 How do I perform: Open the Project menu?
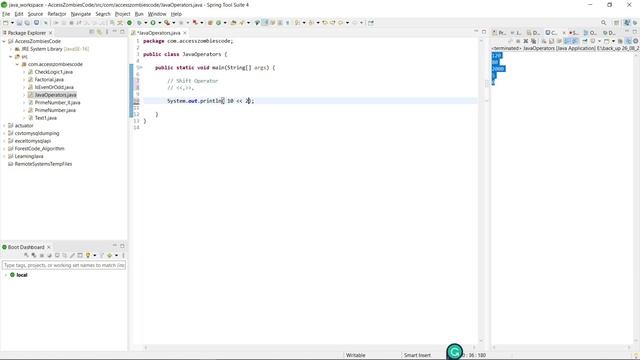[122, 14]
